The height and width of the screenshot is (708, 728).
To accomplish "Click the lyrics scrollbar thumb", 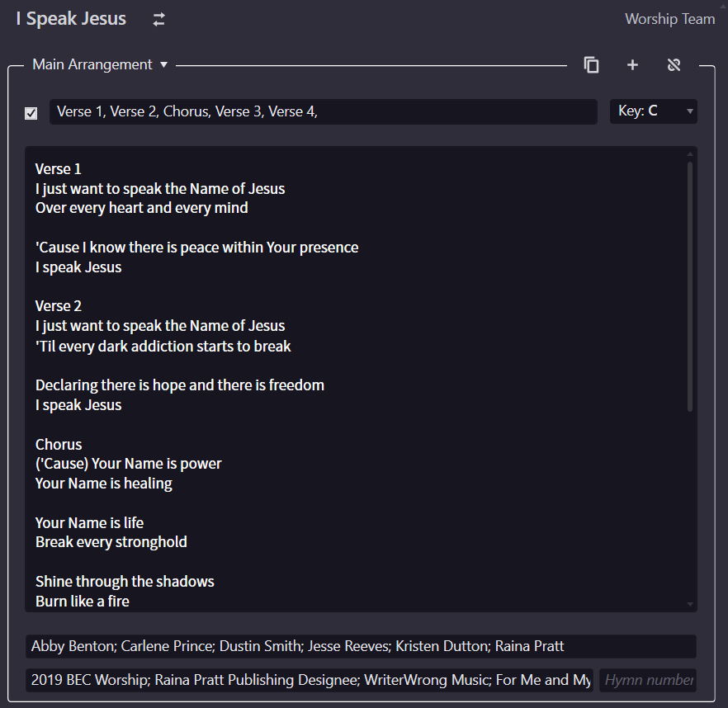I will point(690,286).
